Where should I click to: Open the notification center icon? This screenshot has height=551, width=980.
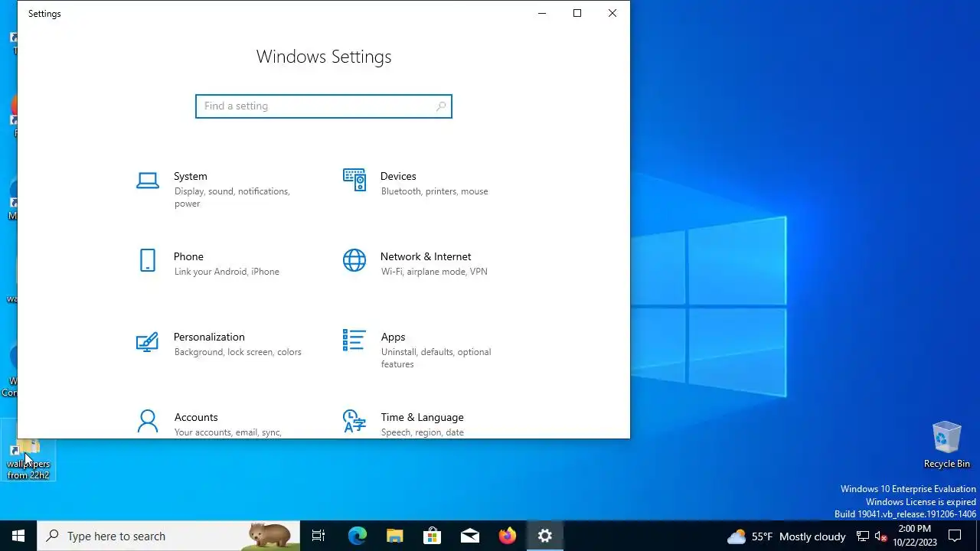pyautogui.click(x=955, y=536)
